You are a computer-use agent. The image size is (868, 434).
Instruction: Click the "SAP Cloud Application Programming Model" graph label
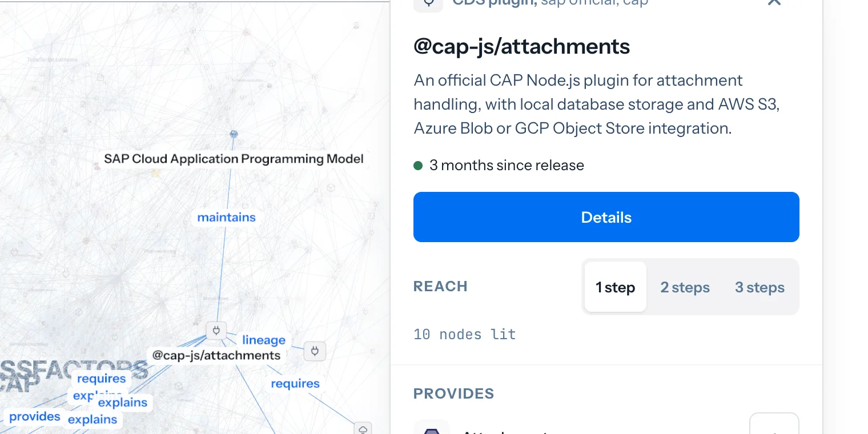point(234,159)
